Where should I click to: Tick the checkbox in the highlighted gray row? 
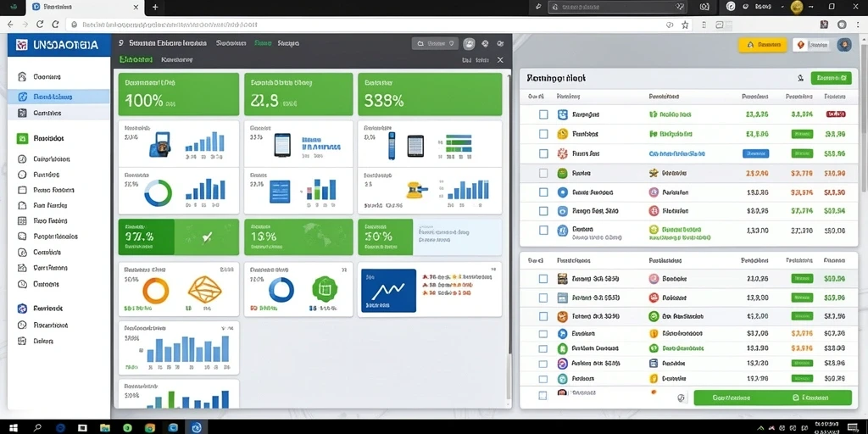coord(543,173)
